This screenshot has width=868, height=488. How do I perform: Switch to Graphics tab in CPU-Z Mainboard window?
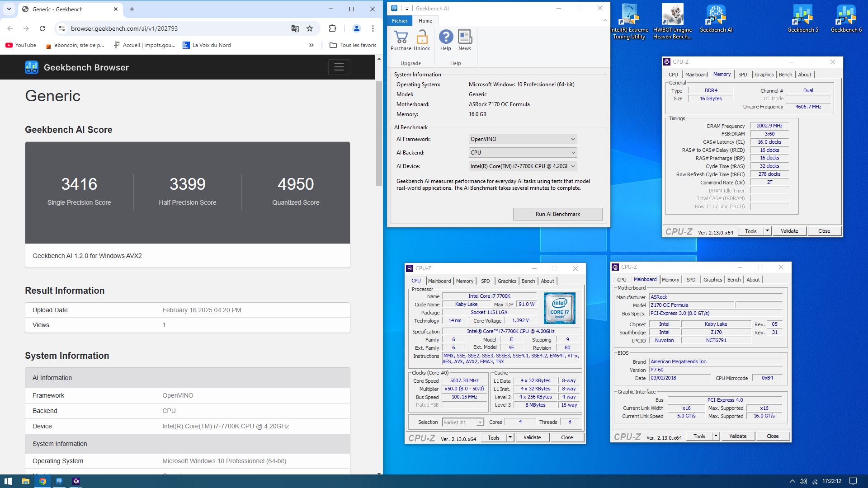tap(712, 280)
